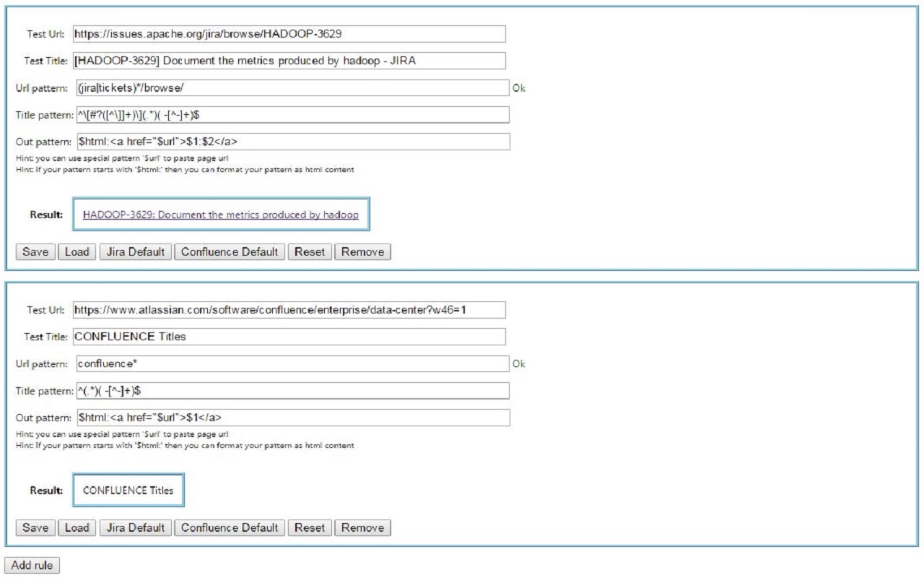Apply Confluence Default in second rule
The image size is (924, 578).
click(230, 527)
